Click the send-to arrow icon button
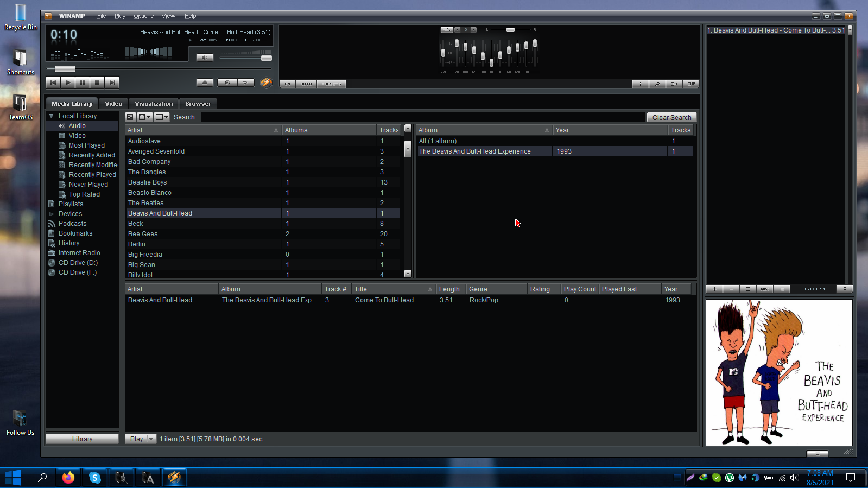Image resolution: width=868 pixels, height=488 pixels. point(674,84)
